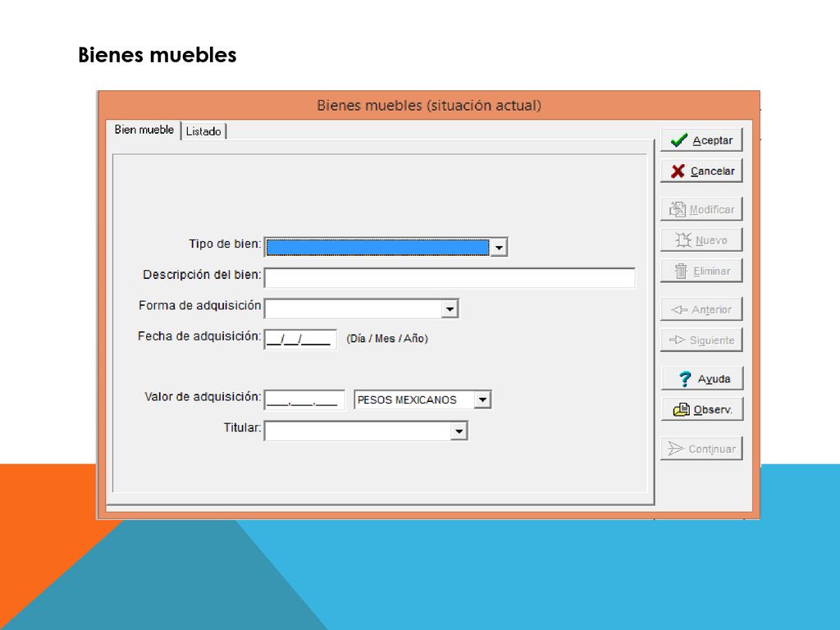Click the Ayuda button label

[x=714, y=379]
